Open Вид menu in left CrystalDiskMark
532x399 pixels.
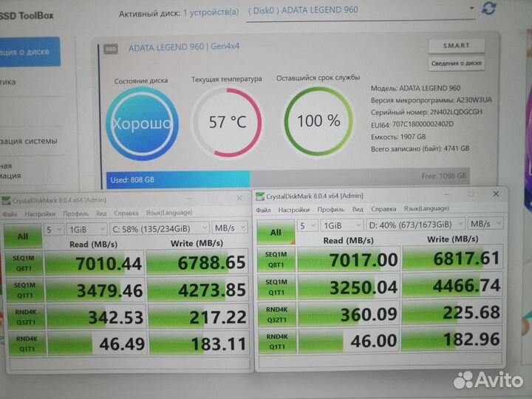click(x=101, y=213)
